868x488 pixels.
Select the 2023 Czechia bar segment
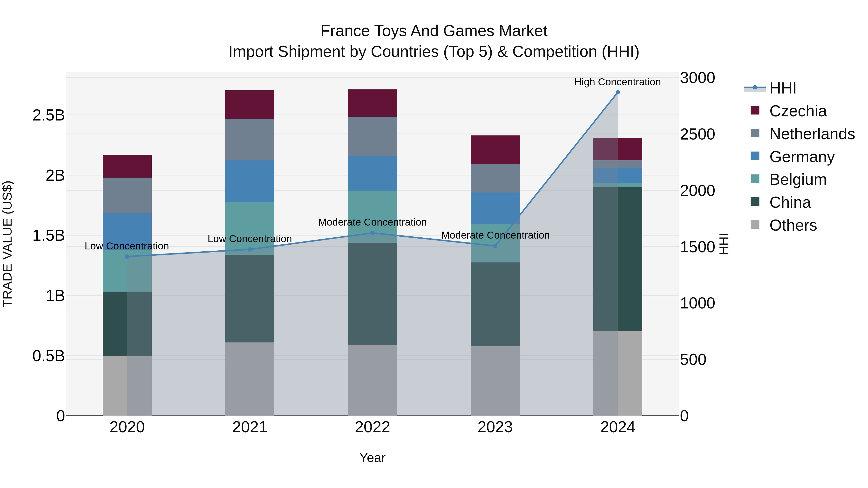click(x=495, y=150)
